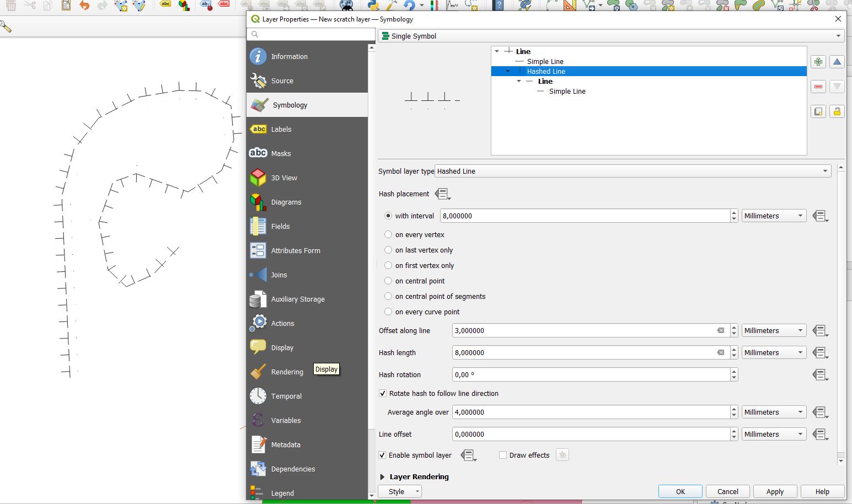The height and width of the screenshot is (504, 852).
Task: Expand the Layer Rendering section
Action: 382,477
